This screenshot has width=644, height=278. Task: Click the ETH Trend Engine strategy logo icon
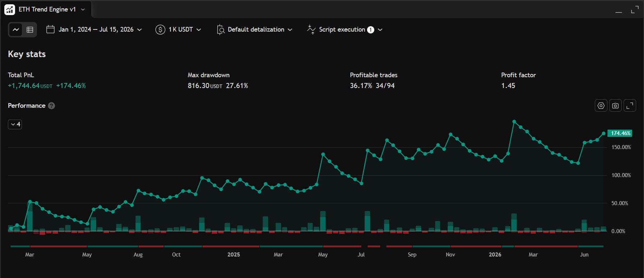point(10,9)
